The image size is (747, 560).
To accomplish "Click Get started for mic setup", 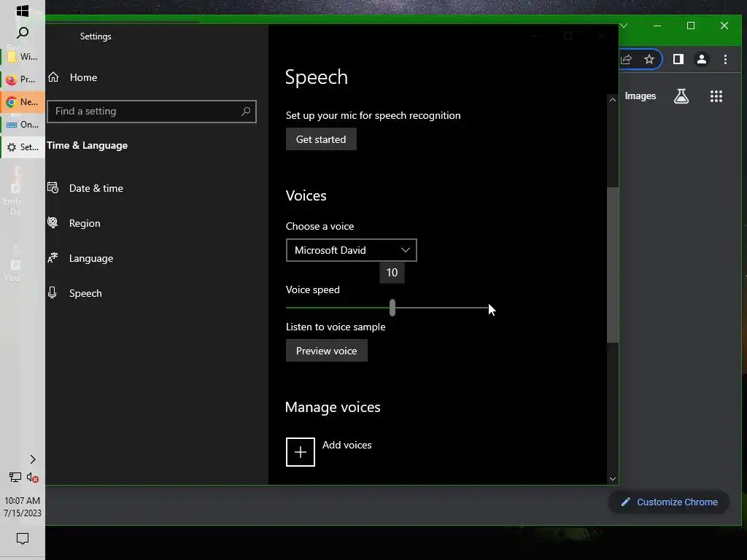I will click(321, 139).
